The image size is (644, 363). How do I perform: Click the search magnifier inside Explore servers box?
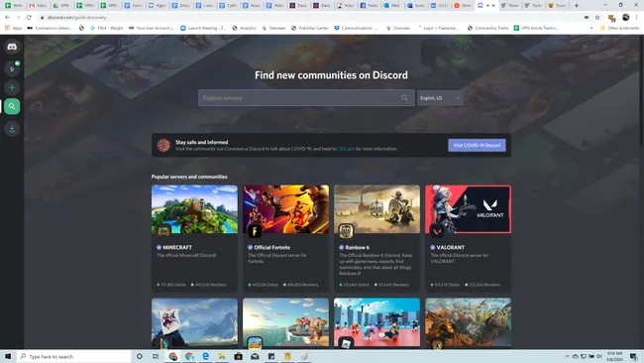(x=404, y=98)
